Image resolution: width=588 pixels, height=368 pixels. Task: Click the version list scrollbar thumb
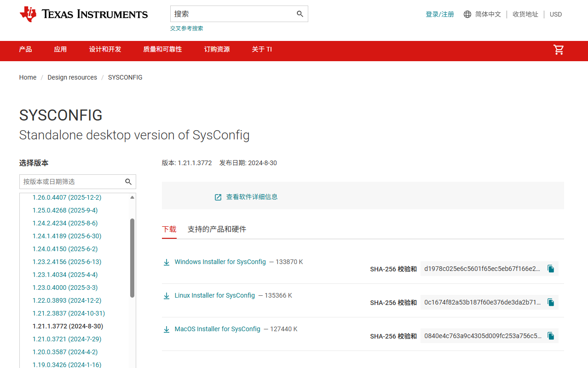click(133, 258)
